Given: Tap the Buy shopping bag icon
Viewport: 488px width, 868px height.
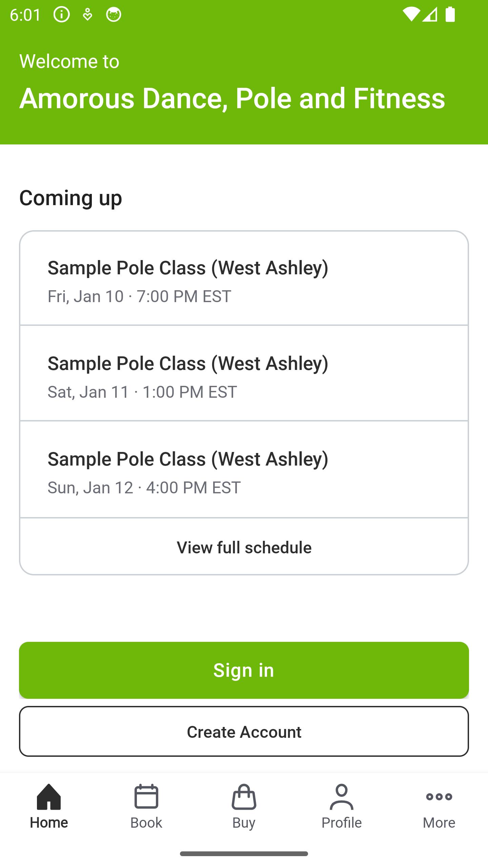Looking at the screenshot, I should point(244,797).
